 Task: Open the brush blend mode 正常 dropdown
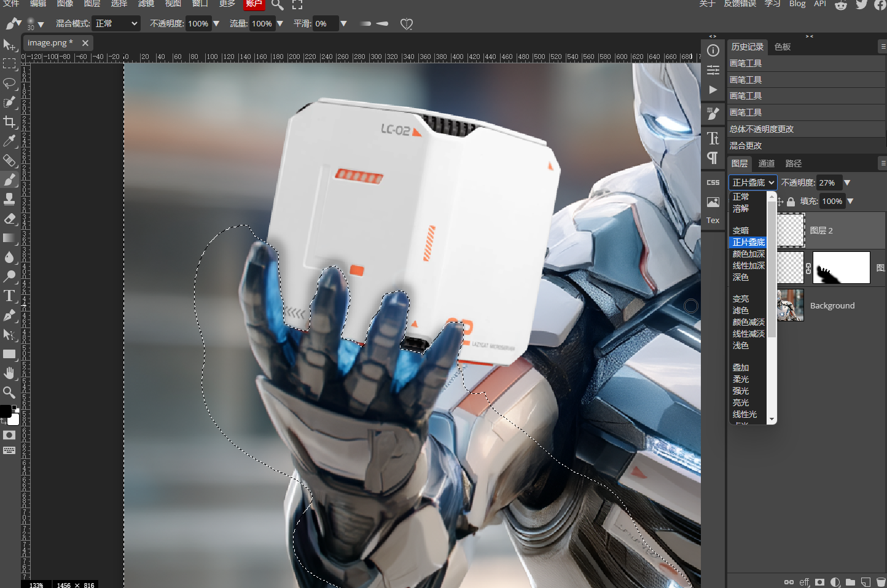(117, 23)
